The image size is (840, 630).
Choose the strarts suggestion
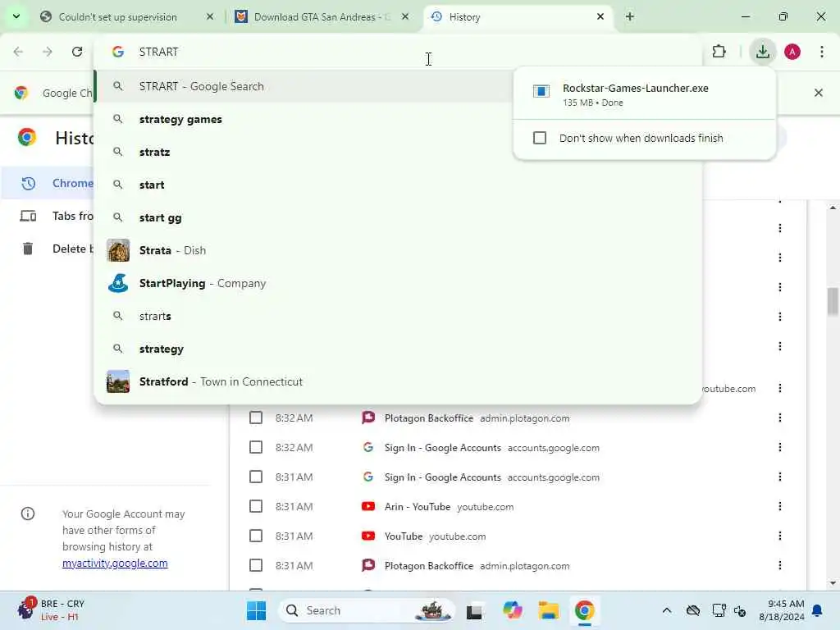398,316
